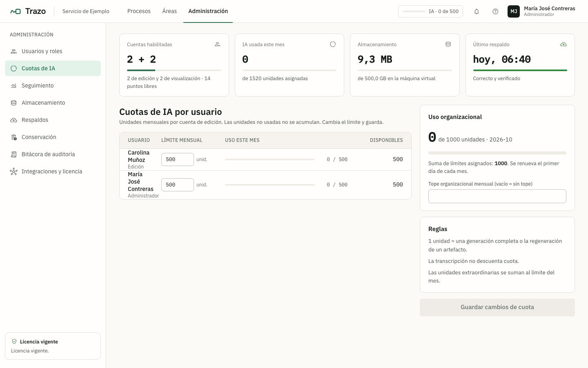This screenshot has height=368, width=588.
Task: Click the Trazo logo icon
Action: point(16,11)
